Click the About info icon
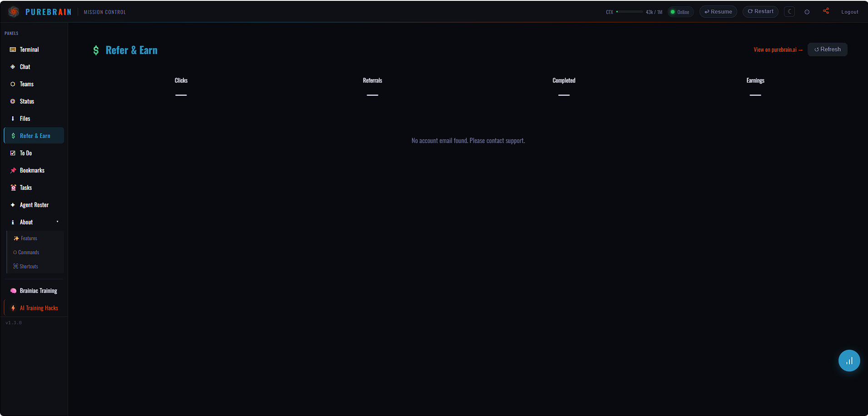Viewport: 868px width, 416px height. (x=13, y=222)
